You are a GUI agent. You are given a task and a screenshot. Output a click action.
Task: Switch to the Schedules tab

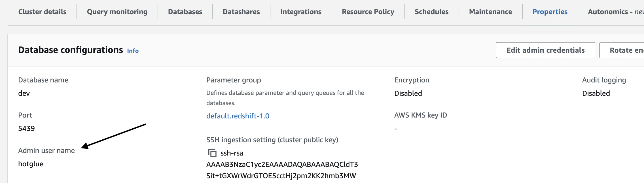pos(431,12)
